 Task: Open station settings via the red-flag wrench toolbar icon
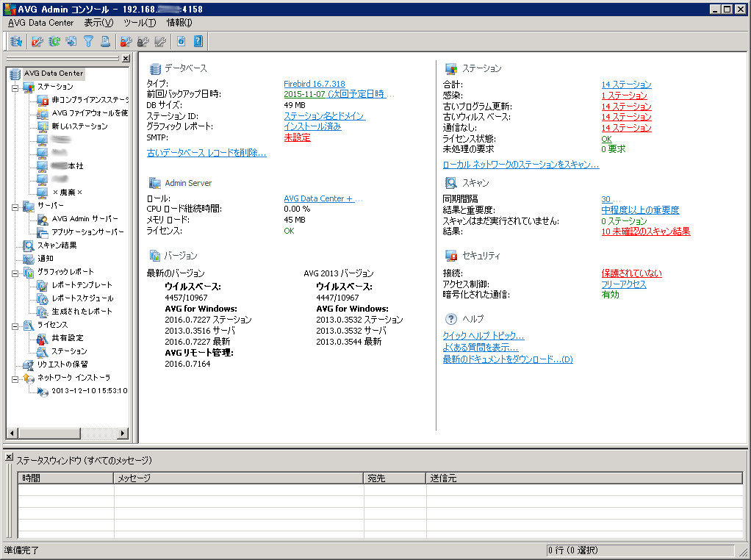[37, 42]
